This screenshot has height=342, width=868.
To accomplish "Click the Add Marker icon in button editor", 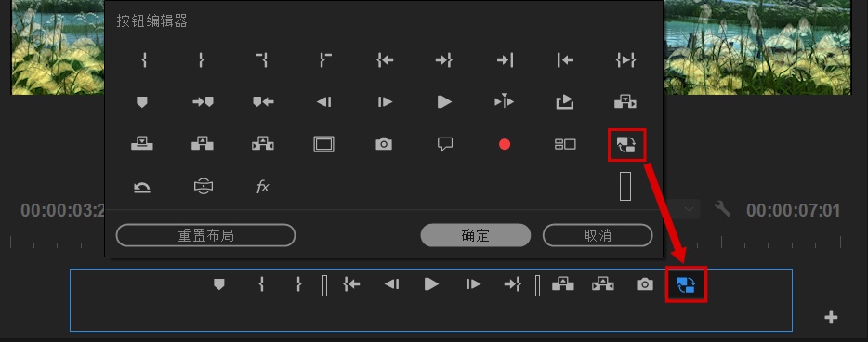I will (x=142, y=102).
